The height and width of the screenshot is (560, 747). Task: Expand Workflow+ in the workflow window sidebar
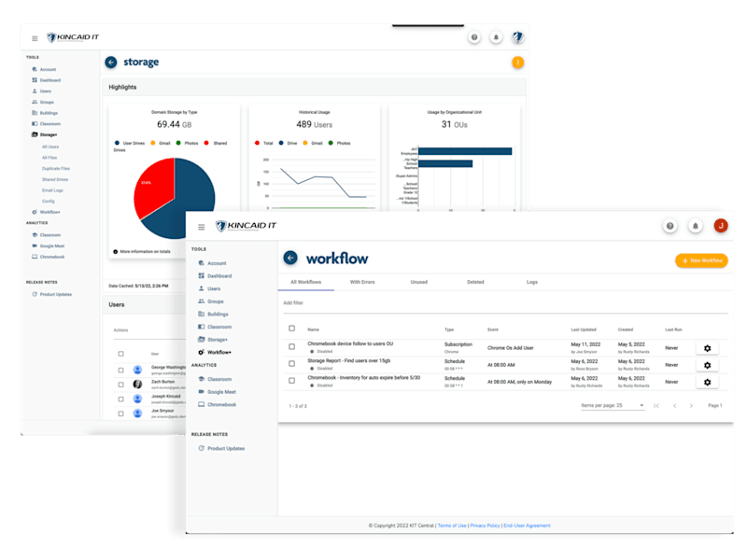215,353
